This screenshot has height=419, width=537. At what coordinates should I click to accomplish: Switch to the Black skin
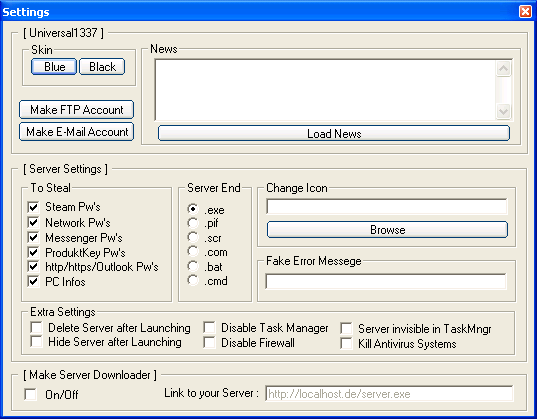pos(102,66)
